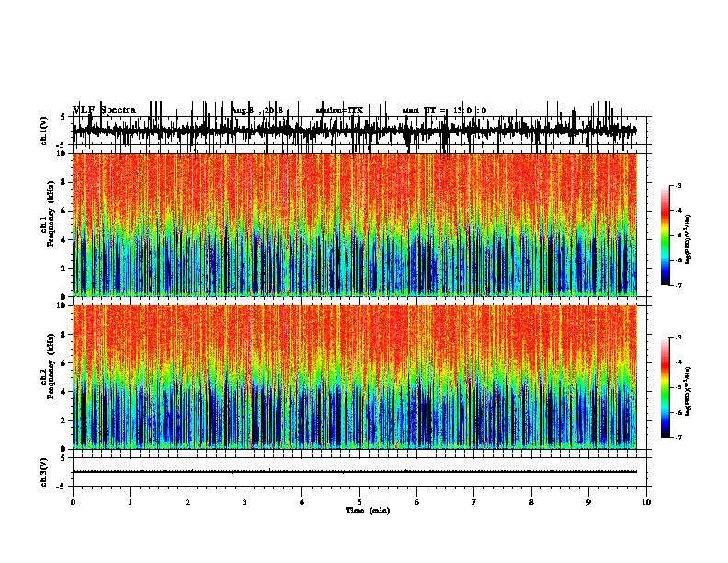728x563 pixels.
Task: Click the "10" tick on the time axis
Action: click(646, 502)
